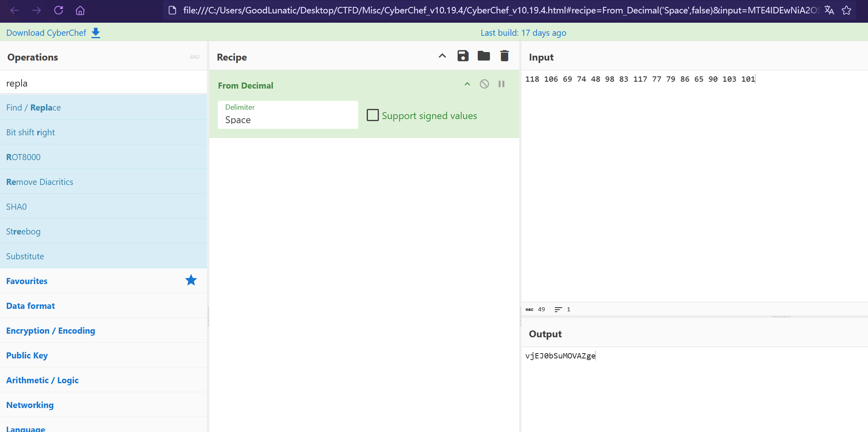Click the From Decimal operation title

coord(246,85)
